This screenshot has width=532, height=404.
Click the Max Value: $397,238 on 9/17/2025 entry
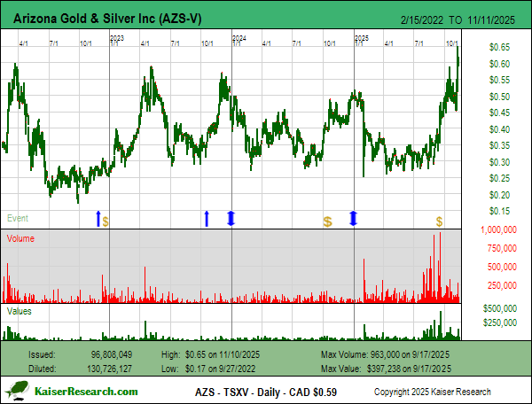pos(386,369)
